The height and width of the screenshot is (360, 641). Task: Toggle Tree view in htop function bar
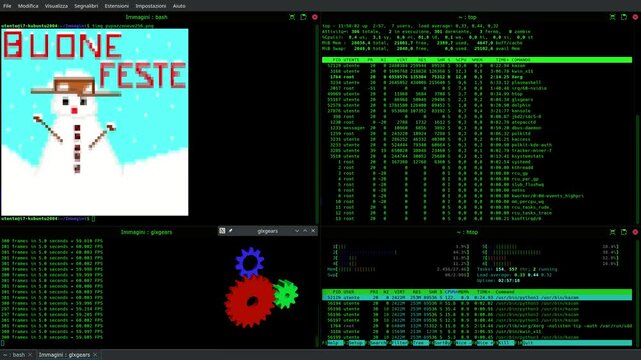420,343
